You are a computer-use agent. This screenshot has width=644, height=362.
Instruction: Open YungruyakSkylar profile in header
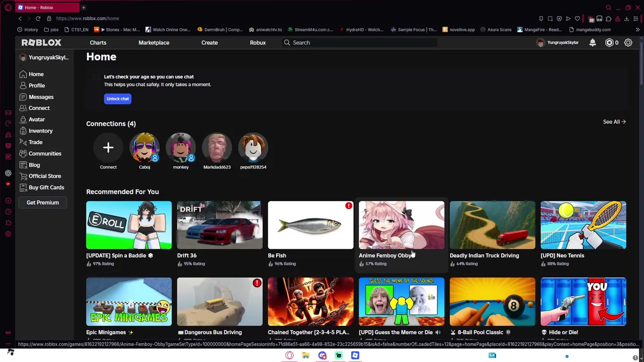(558, 43)
